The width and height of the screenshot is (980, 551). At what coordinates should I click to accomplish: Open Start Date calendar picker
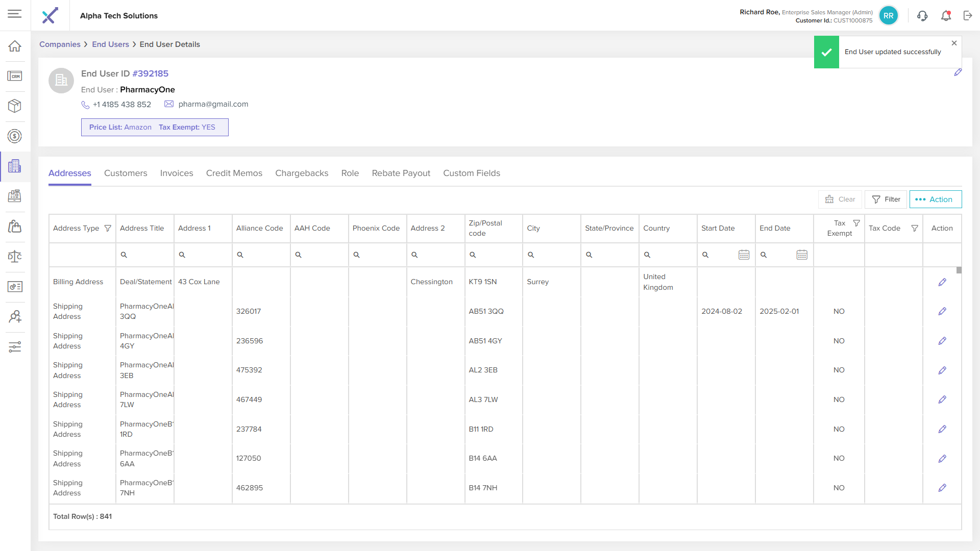[x=744, y=255]
